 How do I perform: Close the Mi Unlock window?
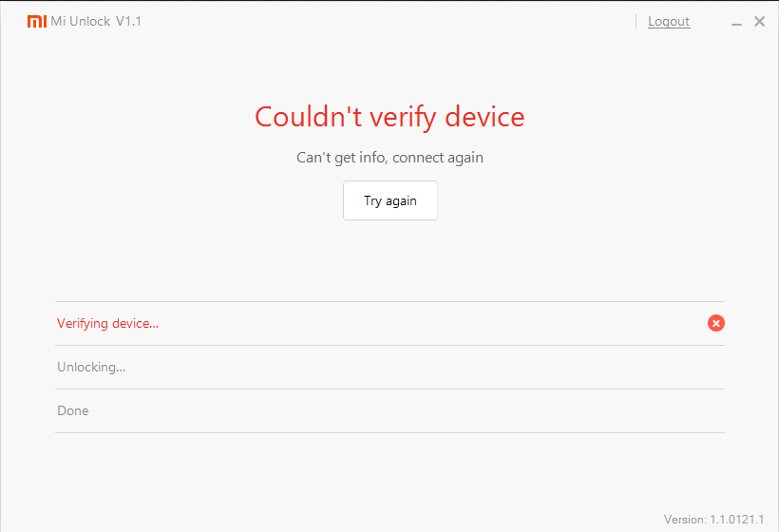tap(759, 22)
